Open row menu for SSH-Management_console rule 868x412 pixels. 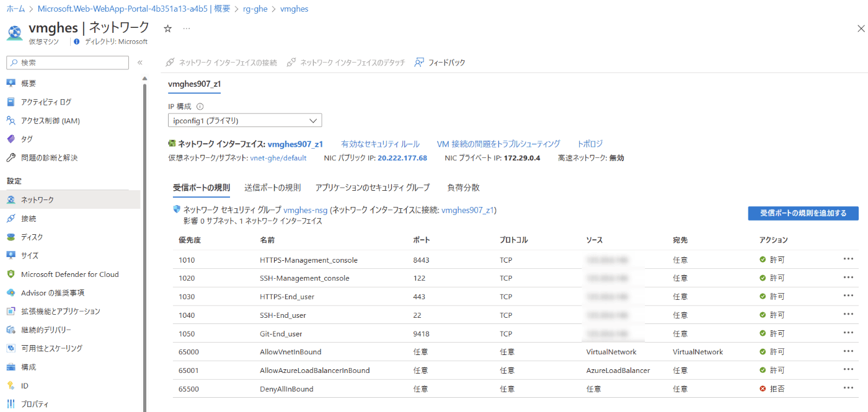click(x=848, y=278)
